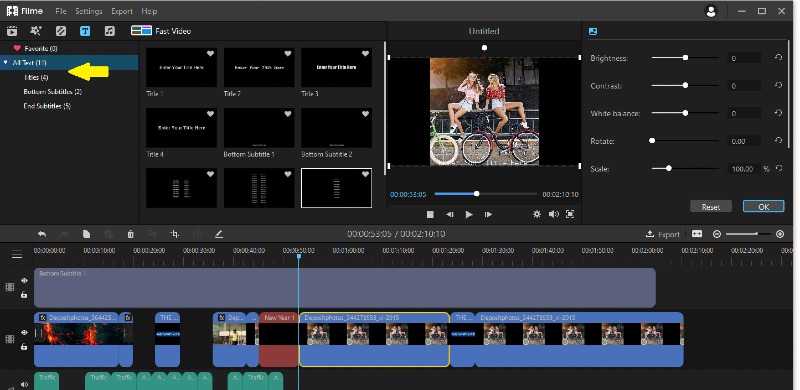Delete the selected clip with trash icon

click(131, 234)
